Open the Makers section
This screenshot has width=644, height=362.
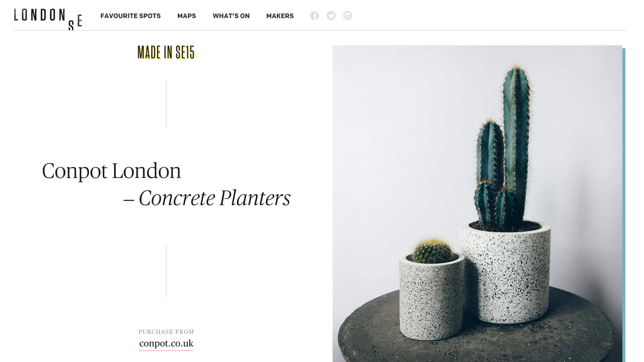click(x=280, y=16)
